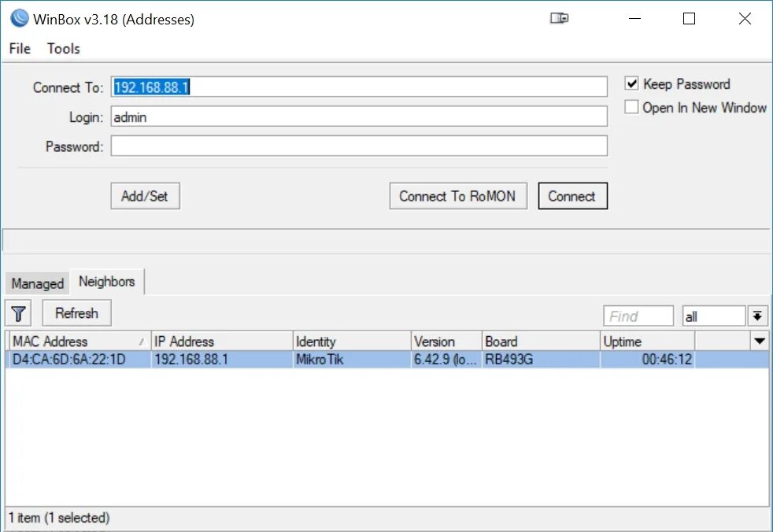The width and height of the screenshot is (773, 532).
Task: Select MAC address D4:CA:6D:6A:22:1D cell
Action: [x=79, y=360]
